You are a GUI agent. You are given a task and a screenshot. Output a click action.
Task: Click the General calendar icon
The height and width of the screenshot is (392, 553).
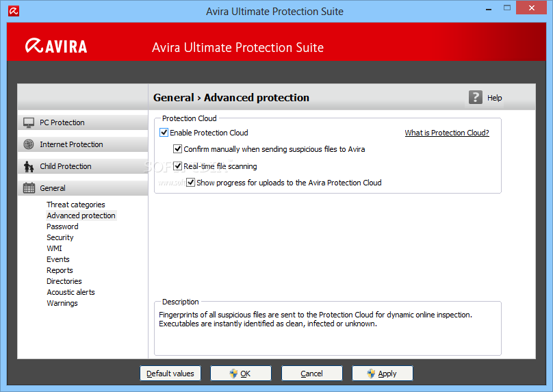coord(29,188)
